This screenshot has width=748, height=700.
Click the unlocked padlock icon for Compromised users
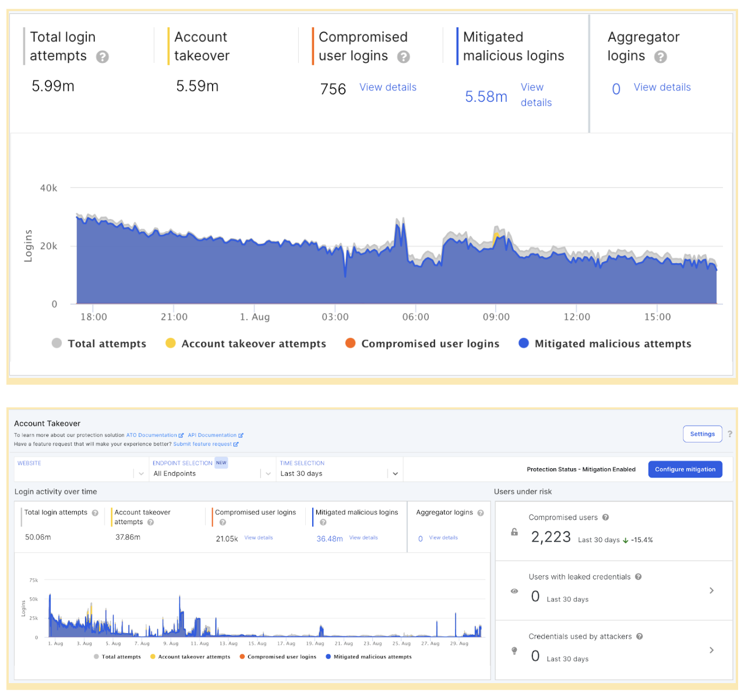tap(514, 532)
